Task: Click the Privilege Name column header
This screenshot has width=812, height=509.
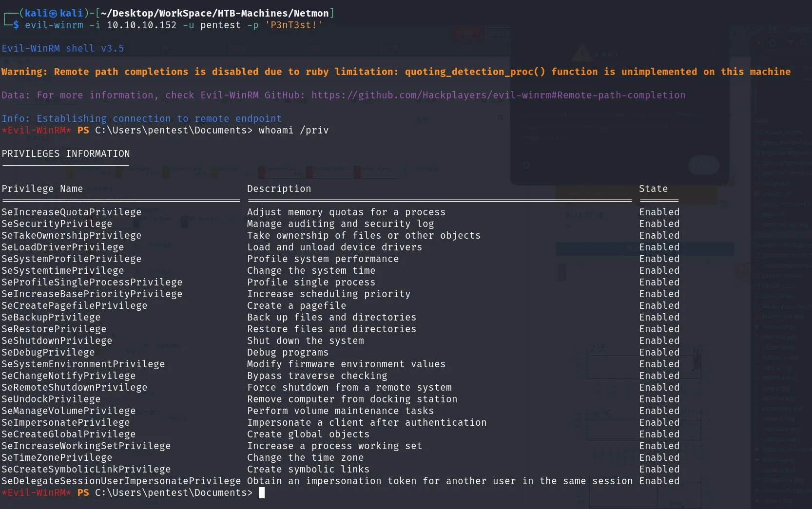Action: [42, 189]
